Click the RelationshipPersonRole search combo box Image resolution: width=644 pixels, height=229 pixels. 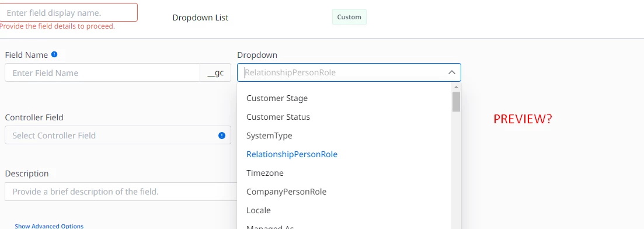click(x=349, y=72)
